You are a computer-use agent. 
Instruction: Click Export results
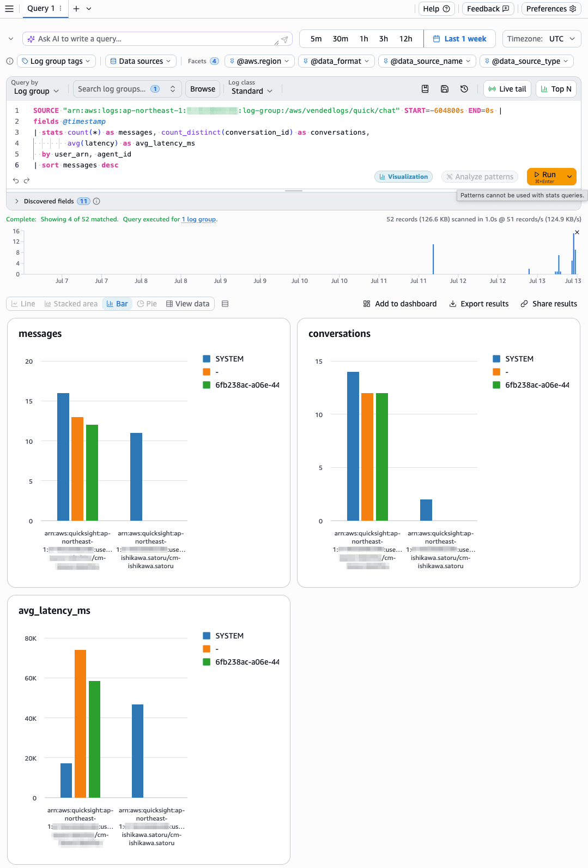[x=478, y=304]
